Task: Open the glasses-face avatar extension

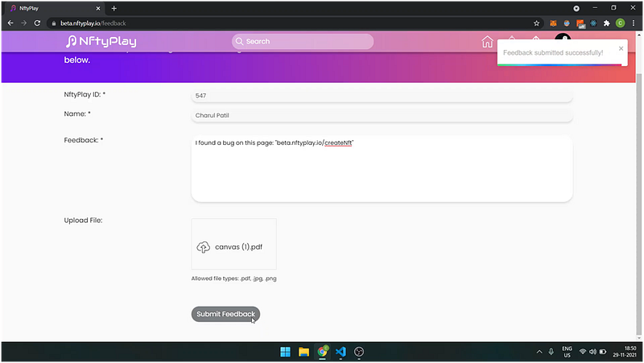Action: [x=567, y=23]
